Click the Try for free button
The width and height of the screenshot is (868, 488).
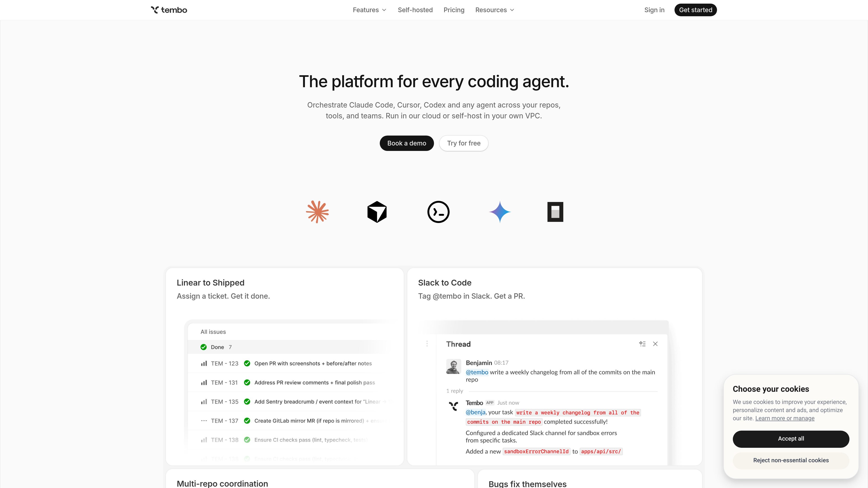464,143
